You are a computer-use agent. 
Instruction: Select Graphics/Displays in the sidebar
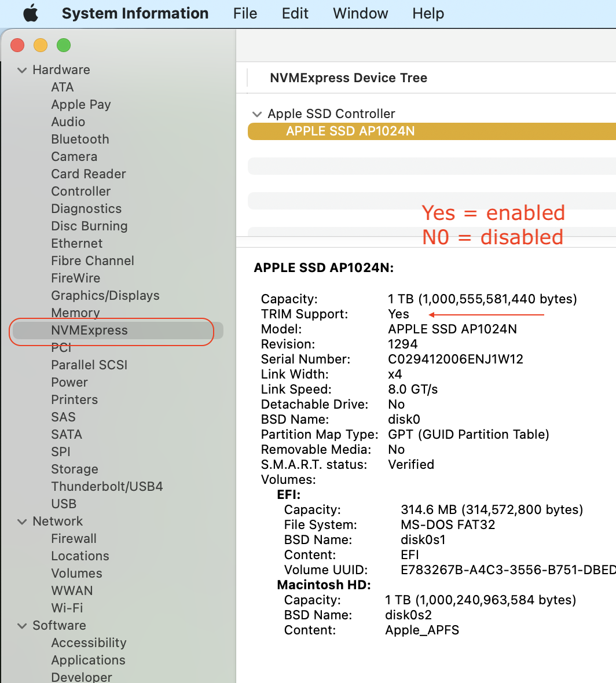[105, 296]
